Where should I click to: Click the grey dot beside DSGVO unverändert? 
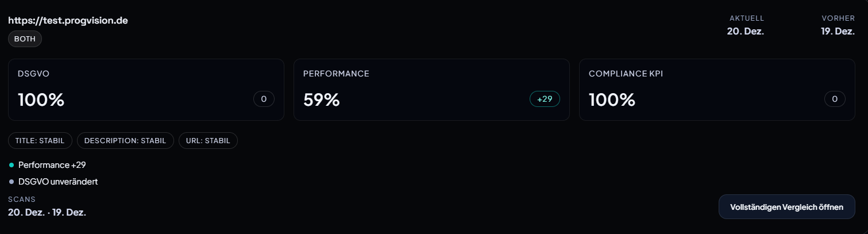(x=11, y=182)
